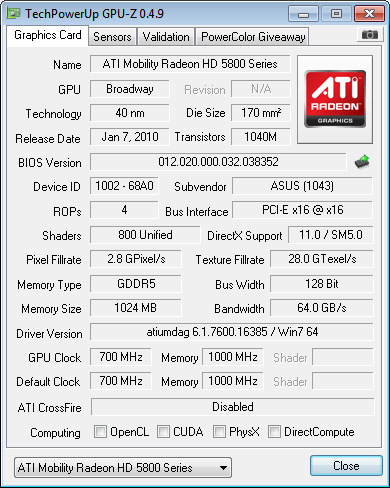
Task: Click the GPU-Z title bar app icon
Action: point(14,13)
